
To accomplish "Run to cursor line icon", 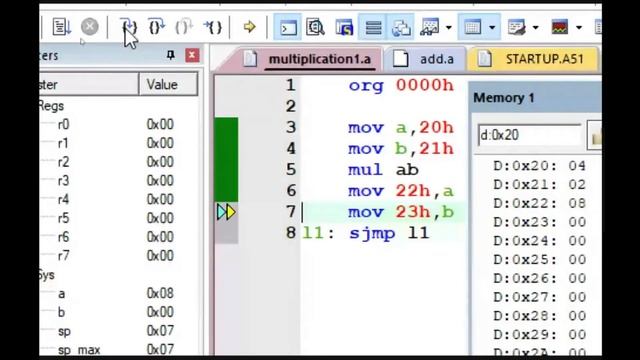I will coord(213,27).
